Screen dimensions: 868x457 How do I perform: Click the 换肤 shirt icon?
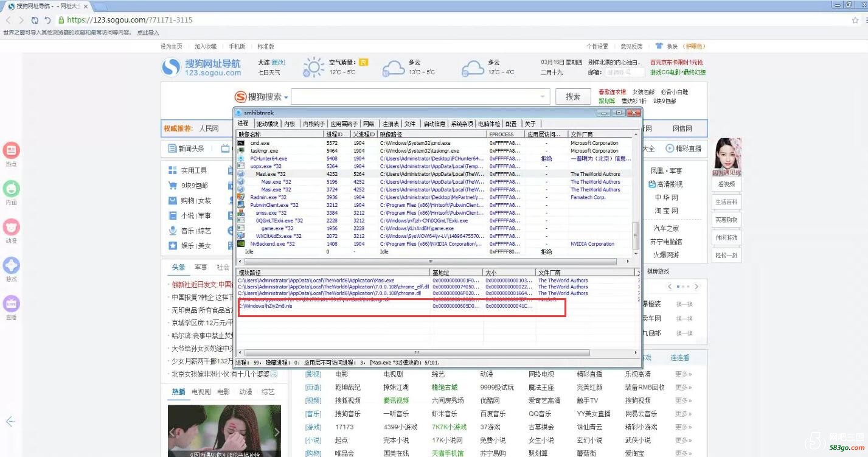659,46
